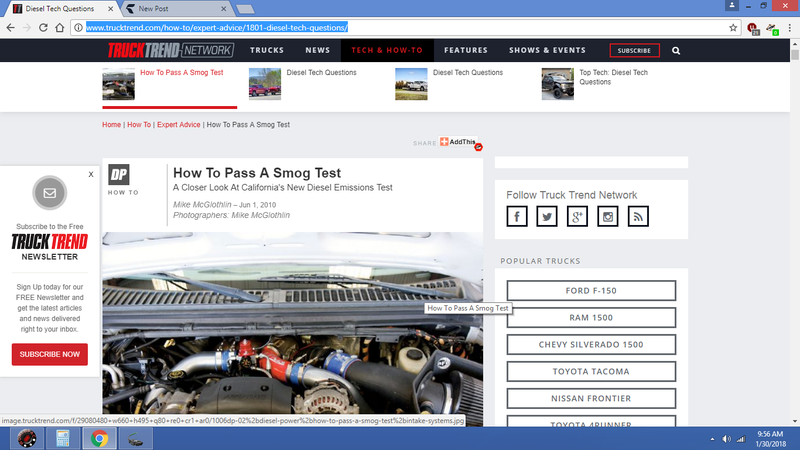Open the Tech & How-To menu

(387, 50)
